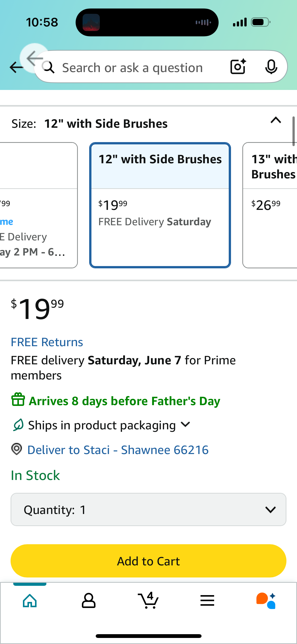The image size is (297, 644).
Task: Go to the Home tab icon
Action: 30,601
